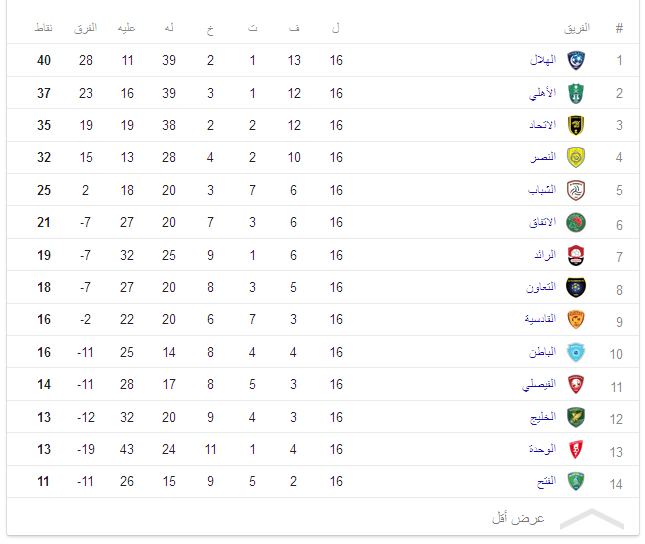Click the Al-Ahli green crest icon
645x544 pixels.
576,93
